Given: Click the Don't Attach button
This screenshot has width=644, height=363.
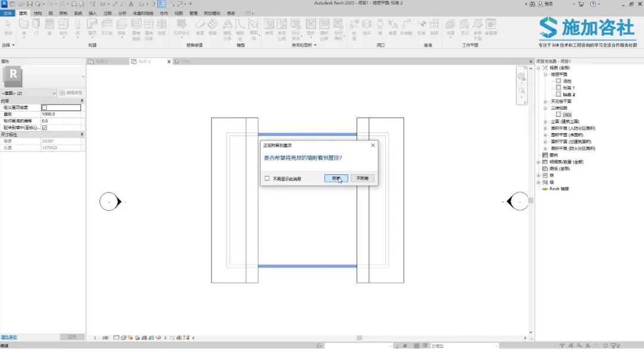Looking at the screenshot, I should (x=363, y=179).
